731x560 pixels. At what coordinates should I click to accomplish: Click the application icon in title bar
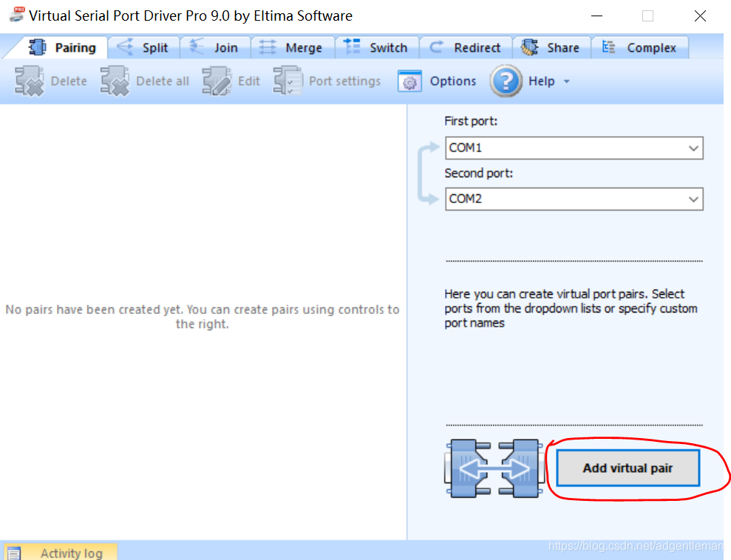[17, 15]
